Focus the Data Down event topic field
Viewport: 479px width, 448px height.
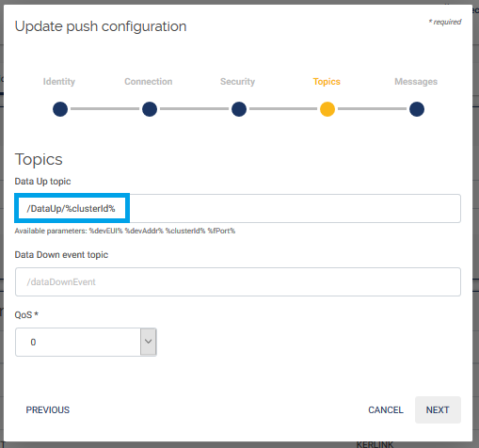click(238, 281)
